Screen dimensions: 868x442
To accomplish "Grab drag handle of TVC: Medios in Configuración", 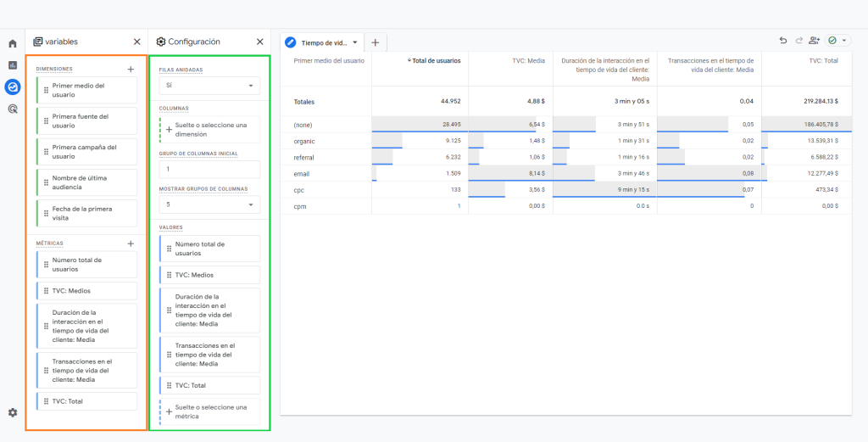I will click(169, 275).
